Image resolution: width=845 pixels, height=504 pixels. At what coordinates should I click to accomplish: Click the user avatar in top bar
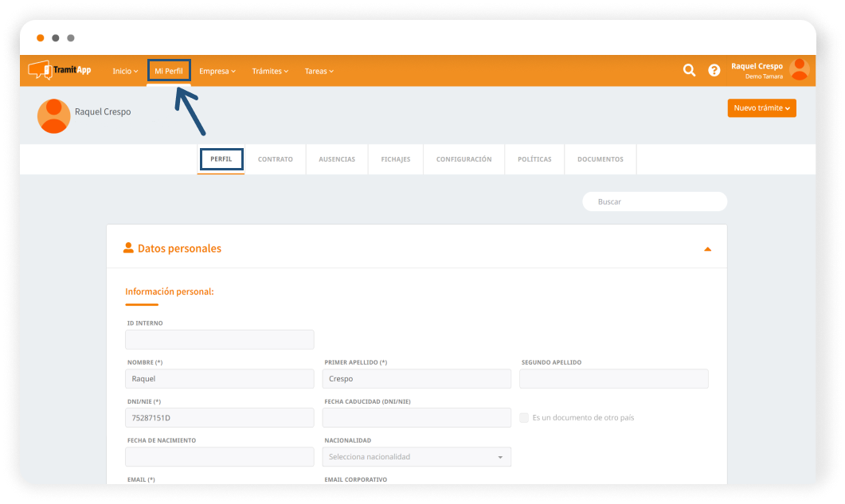tap(799, 70)
